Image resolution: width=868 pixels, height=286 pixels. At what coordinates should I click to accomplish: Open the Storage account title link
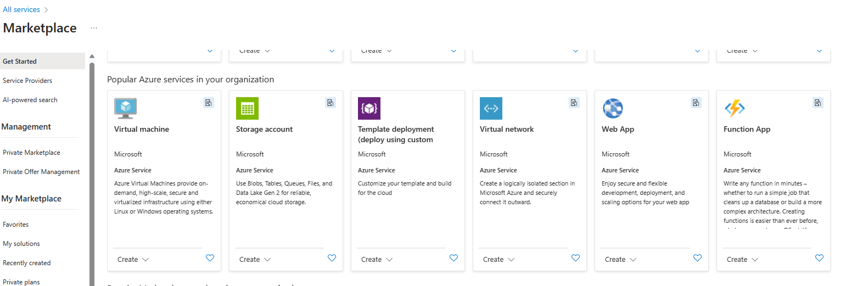click(264, 129)
